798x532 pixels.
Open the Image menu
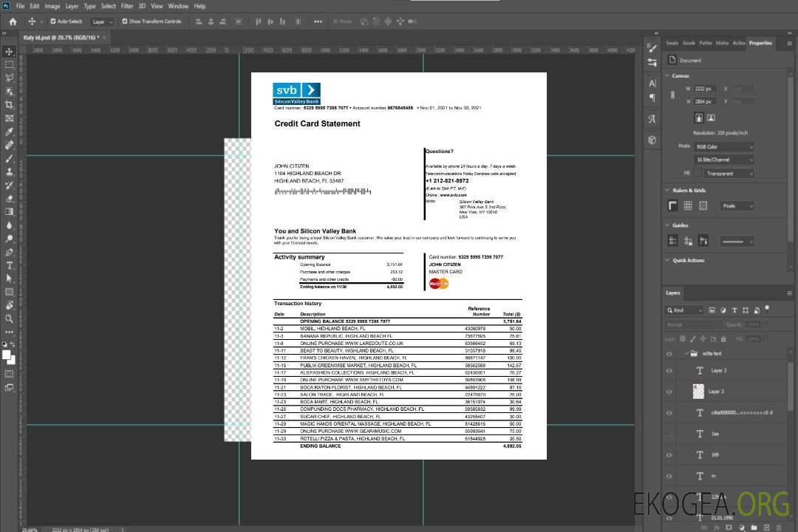click(52, 6)
